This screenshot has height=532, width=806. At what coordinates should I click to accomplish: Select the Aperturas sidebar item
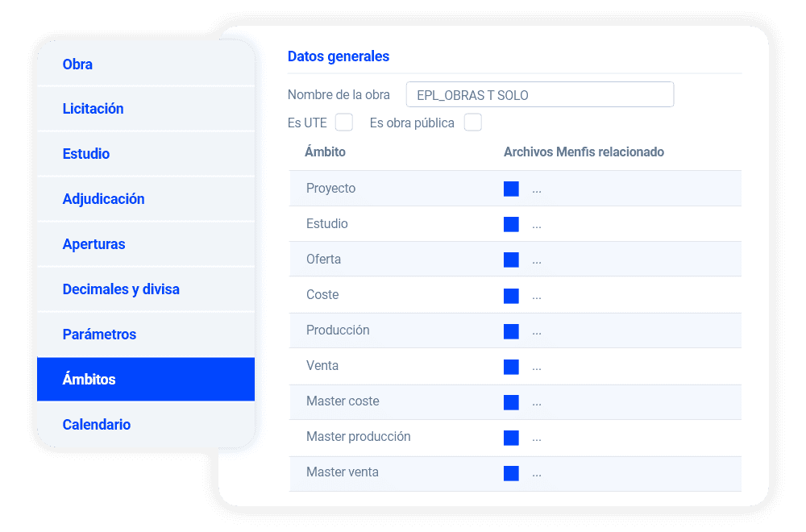click(x=94, y=244)
